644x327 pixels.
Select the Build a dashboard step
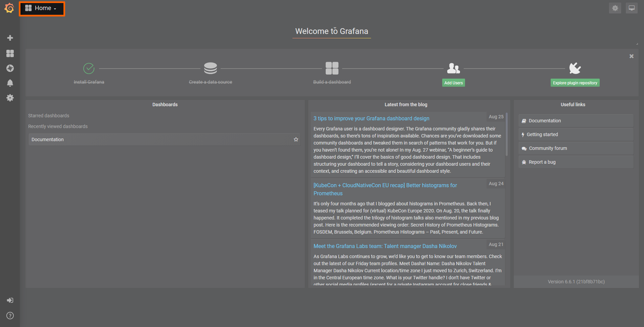tap(332, 72)
